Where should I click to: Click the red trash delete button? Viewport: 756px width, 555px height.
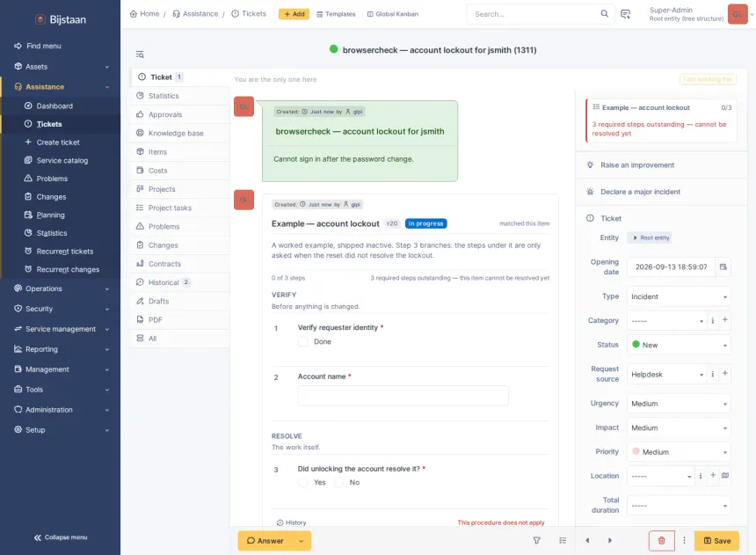pyautogui.click(x=661, y=541)
